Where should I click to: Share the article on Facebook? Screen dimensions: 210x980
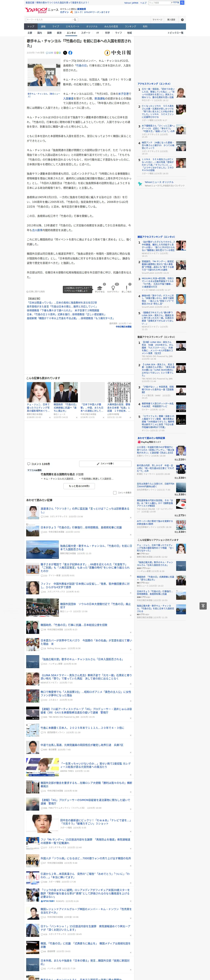[x=70, y=53]
